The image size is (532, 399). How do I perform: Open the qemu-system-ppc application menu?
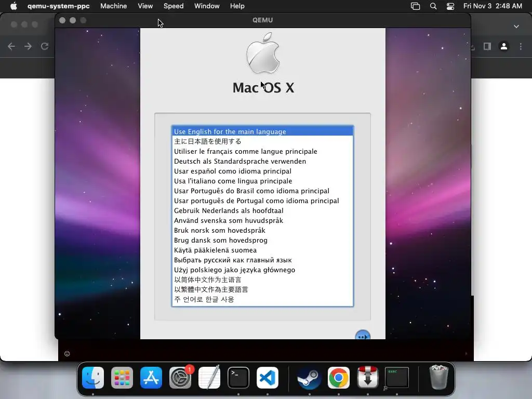tap(58, 6)
